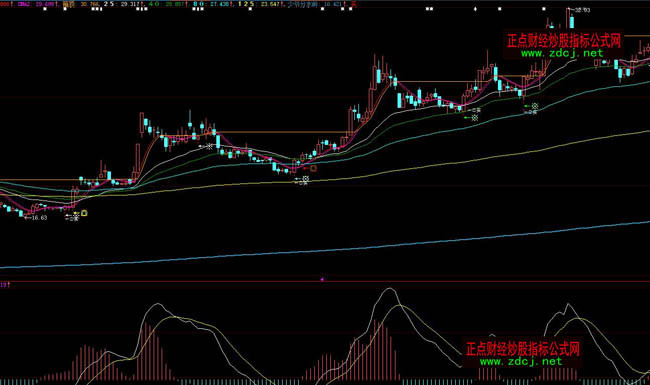The height and width of the screenshot is (385, 650).
Task: Click the 16.63 lowest price label
Action: (39, 218)
